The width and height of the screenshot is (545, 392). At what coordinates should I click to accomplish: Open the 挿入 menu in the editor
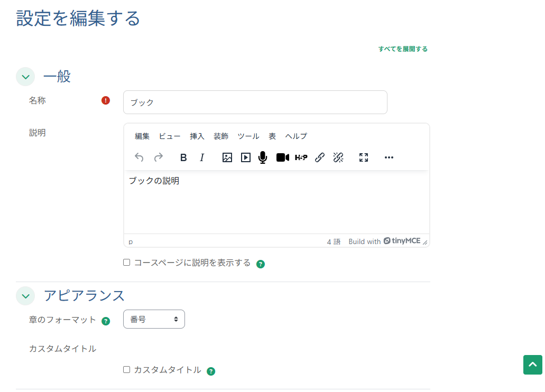click(197, 136)
